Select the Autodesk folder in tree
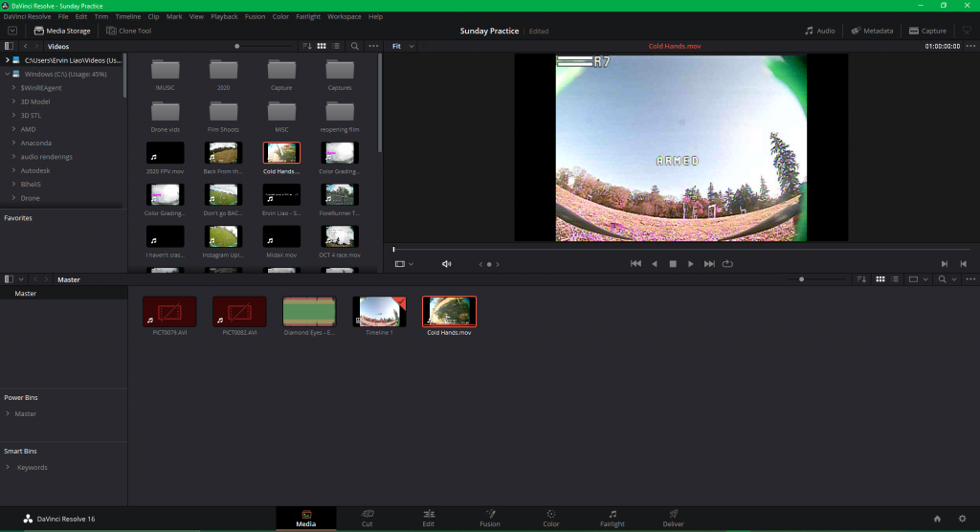The height and width of the screenshot is (532, 980). pos(35,170)
